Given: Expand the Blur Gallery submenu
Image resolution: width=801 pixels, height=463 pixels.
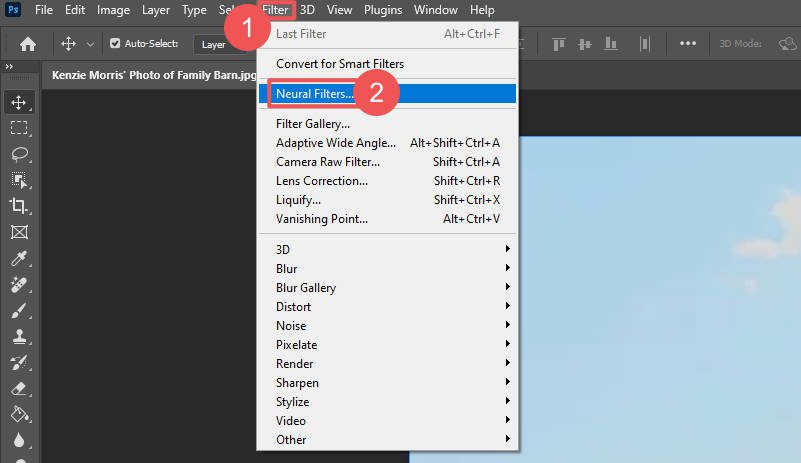Looking at the screenshot, I should [x=387, y=287].
